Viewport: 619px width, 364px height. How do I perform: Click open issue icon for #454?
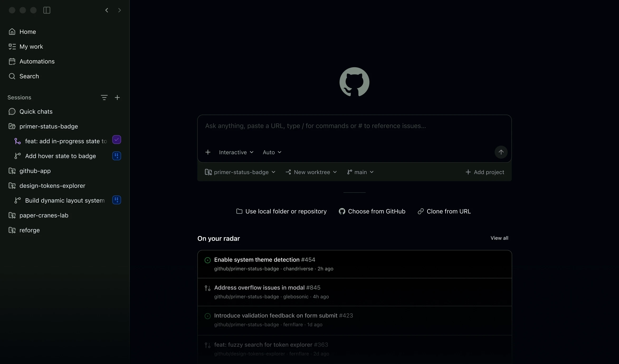click(x=208, y=260)
